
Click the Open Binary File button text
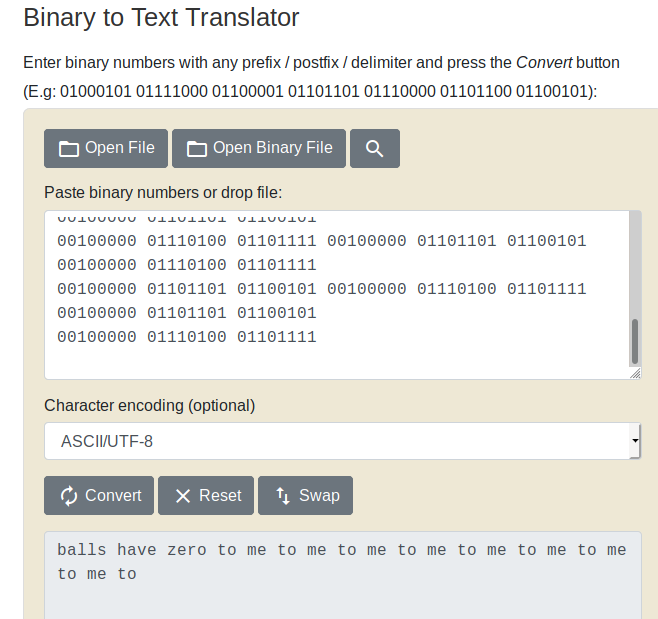click(272, 148)
